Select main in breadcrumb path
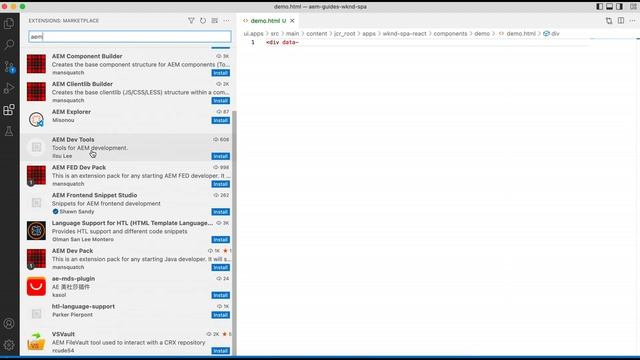Viewport: 640px width, 360px height. tap(292, 34)
